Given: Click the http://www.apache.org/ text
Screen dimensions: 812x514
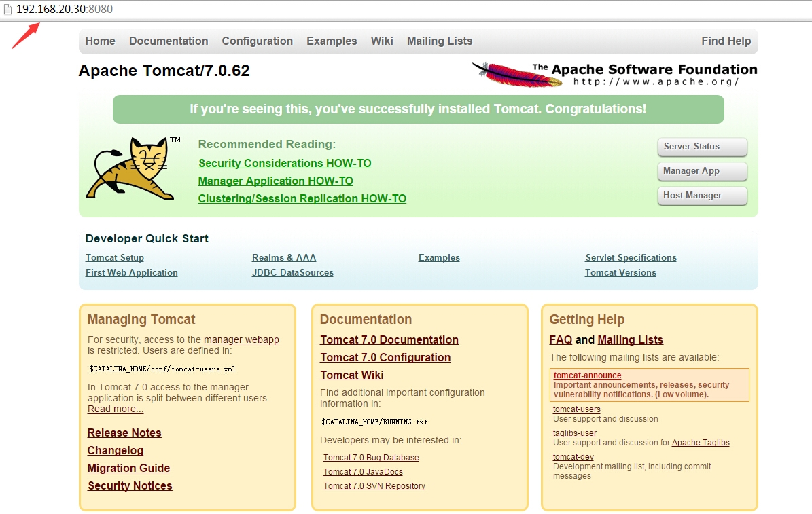Looking at the screenshot, I should coord(656,81).
